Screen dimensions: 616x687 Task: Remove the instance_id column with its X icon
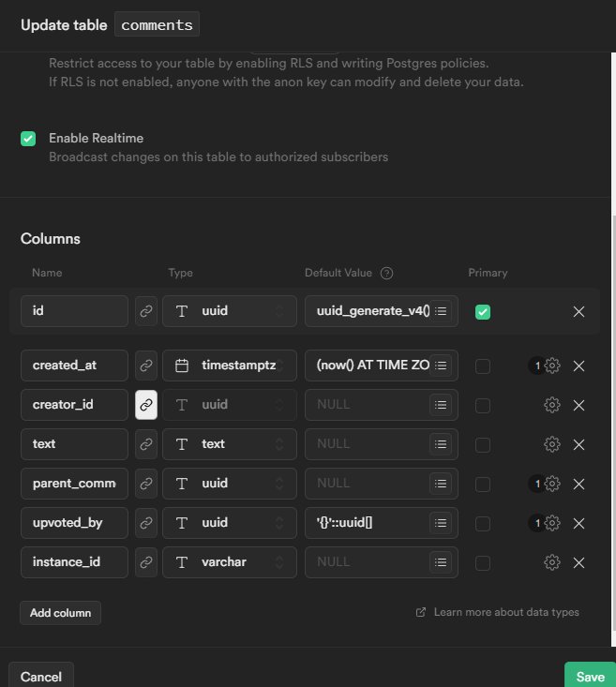click(x=578, y=562)
